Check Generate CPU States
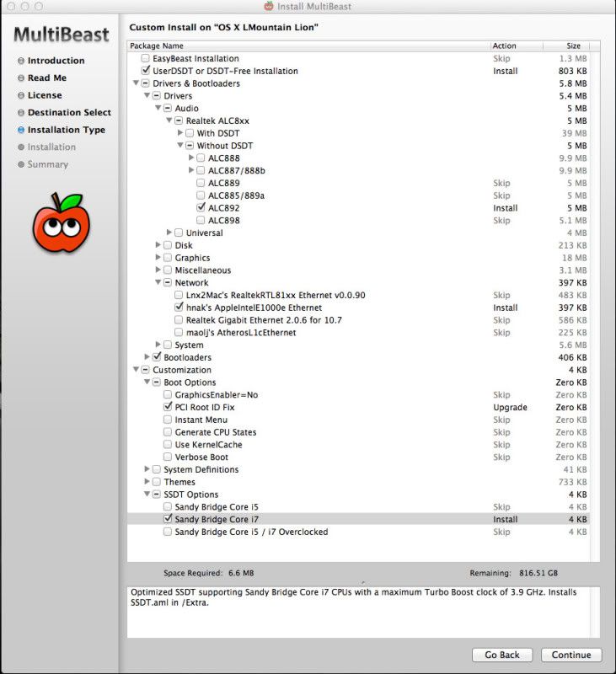 click(x=167, y=432)
